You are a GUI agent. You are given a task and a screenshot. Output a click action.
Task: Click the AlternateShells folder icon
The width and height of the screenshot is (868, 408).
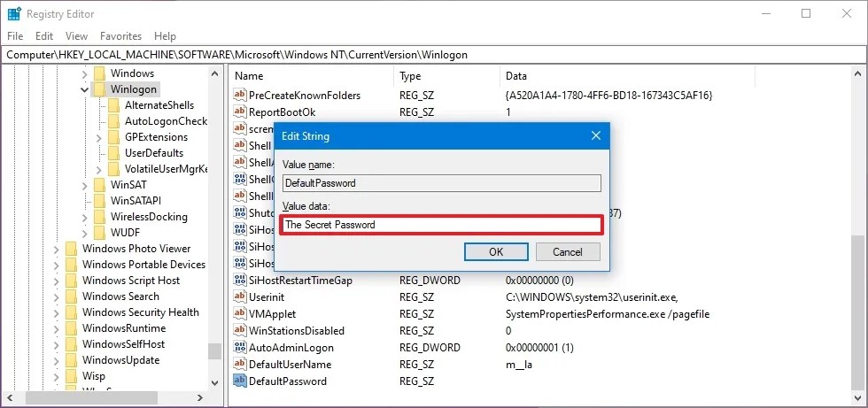tap(114, 105)
